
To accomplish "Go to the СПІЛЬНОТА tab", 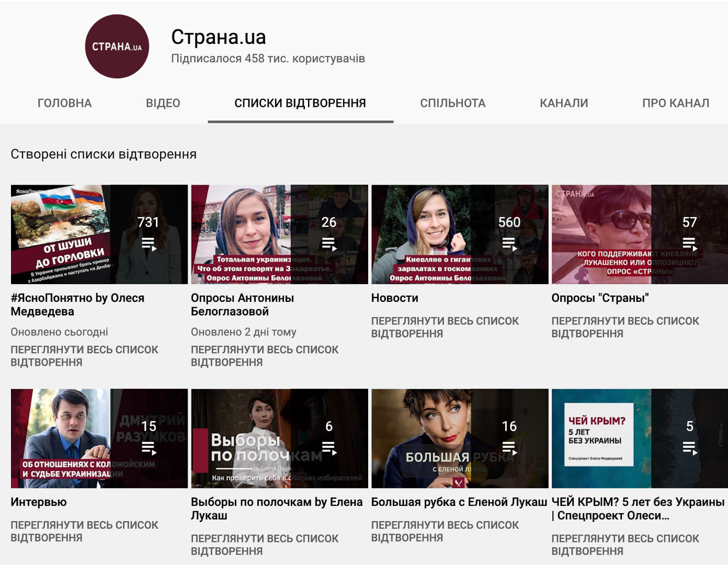I will point(453,103).
